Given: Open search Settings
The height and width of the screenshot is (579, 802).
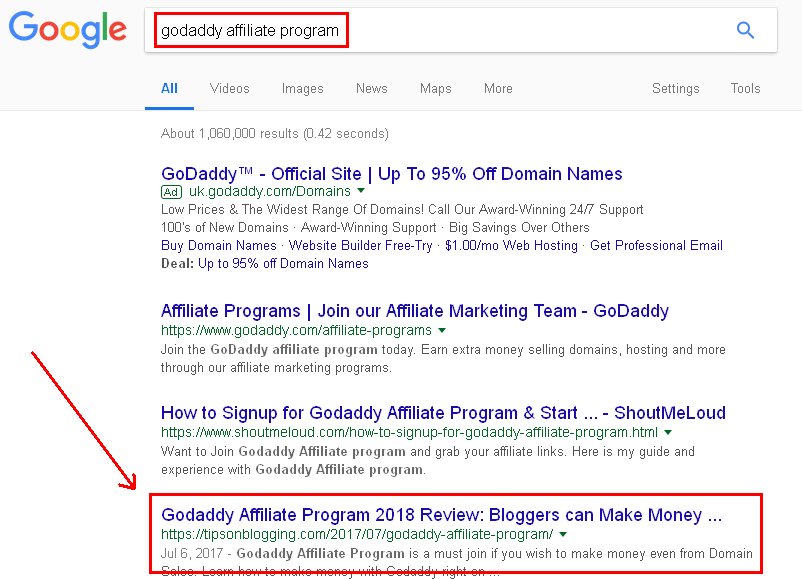Looking at the screenshot, I should point(676,88).
